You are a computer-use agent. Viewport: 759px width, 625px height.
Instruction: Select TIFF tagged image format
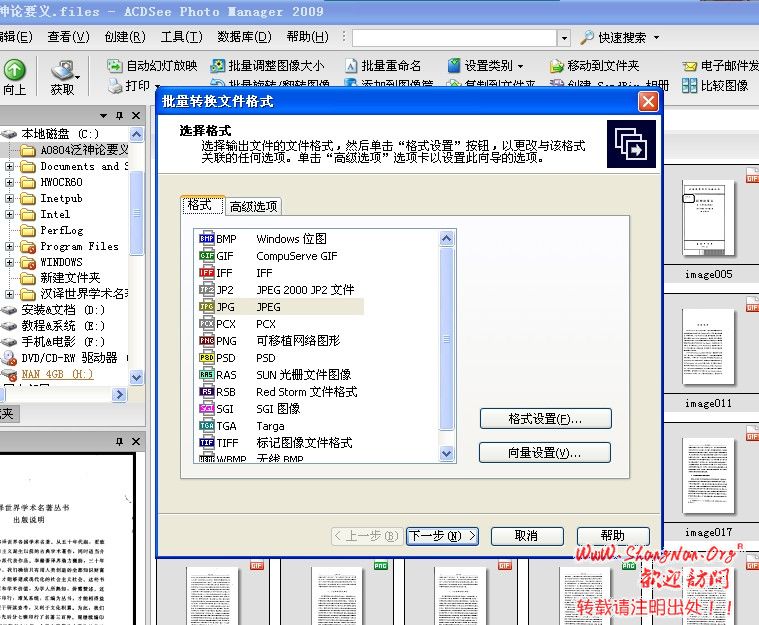[x=280, y=442]
